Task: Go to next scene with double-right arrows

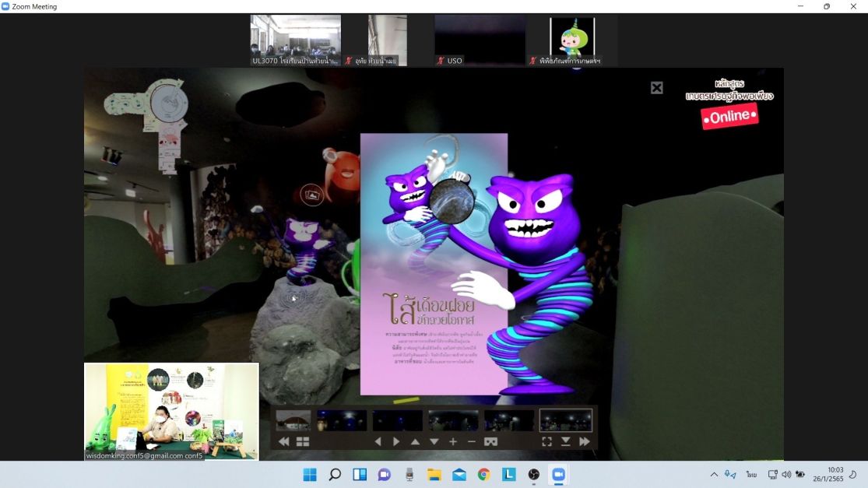Action: coord(585,441)
